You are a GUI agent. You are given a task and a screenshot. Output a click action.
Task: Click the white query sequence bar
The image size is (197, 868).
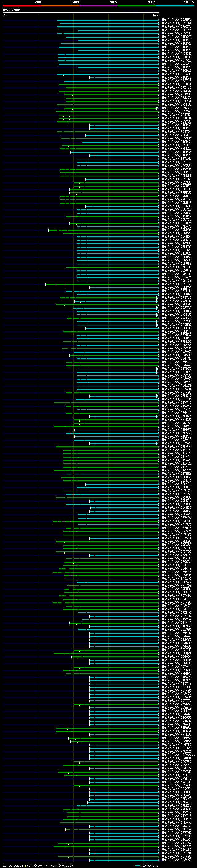81,13
